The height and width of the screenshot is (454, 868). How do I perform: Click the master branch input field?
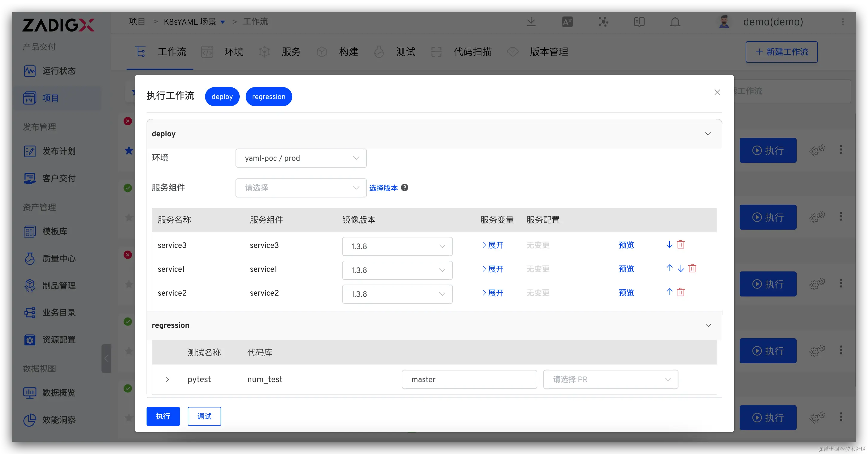click(469, 379)
